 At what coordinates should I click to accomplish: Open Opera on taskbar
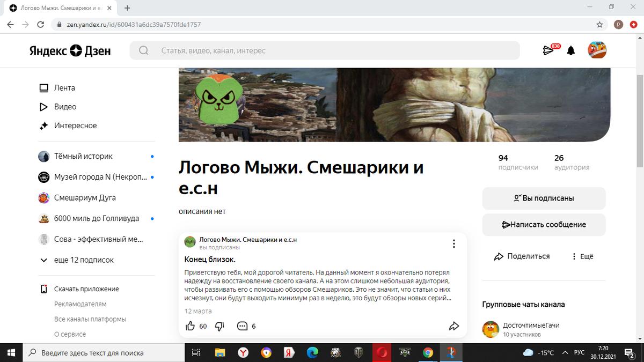[382, 353]
